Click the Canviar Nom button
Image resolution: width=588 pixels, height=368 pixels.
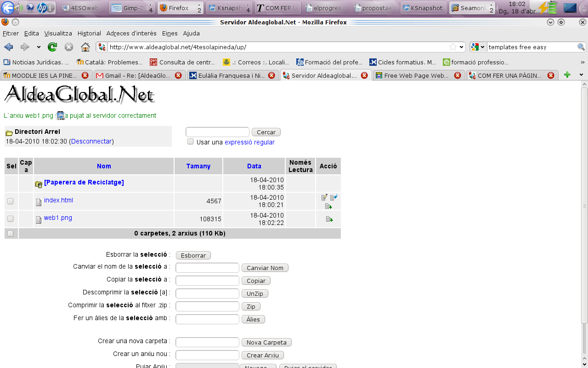pyautogui.click(x=265, y=268)
